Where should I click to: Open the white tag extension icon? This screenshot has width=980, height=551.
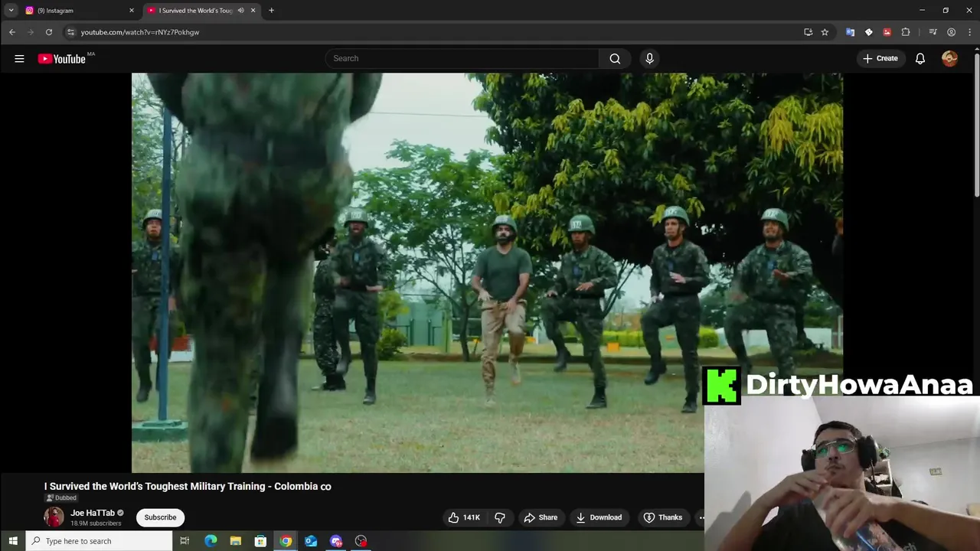click(868, 32)
